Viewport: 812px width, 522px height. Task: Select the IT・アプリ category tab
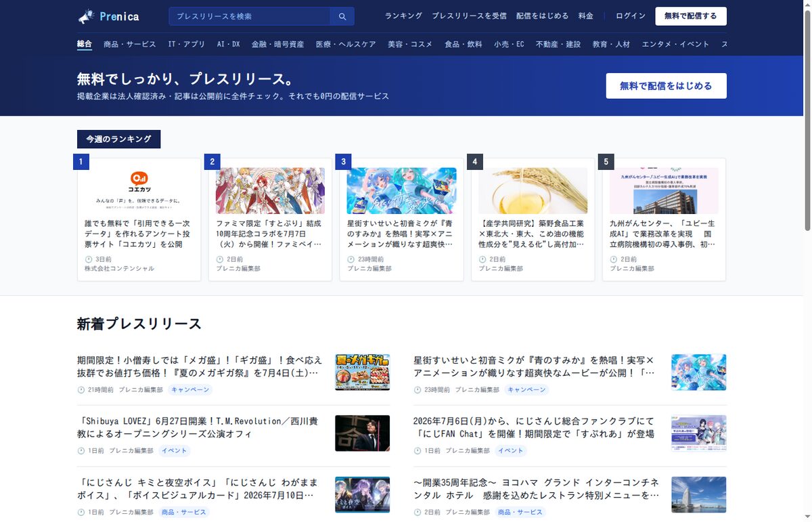pos(187,44)
